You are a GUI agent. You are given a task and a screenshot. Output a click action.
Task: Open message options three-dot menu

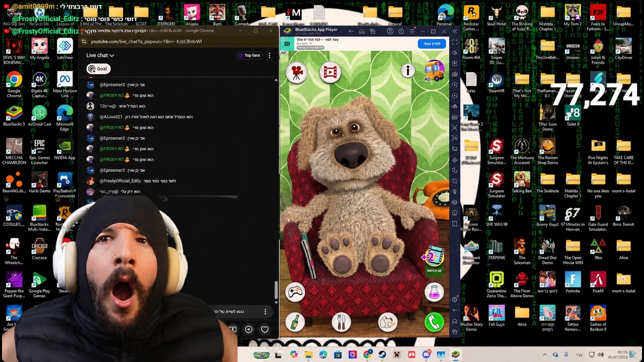tap(265, 312)
